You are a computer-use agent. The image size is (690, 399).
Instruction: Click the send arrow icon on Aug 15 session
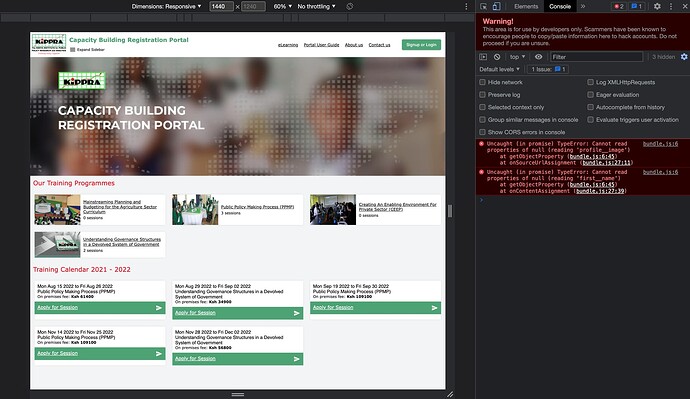tap(159, 308)
